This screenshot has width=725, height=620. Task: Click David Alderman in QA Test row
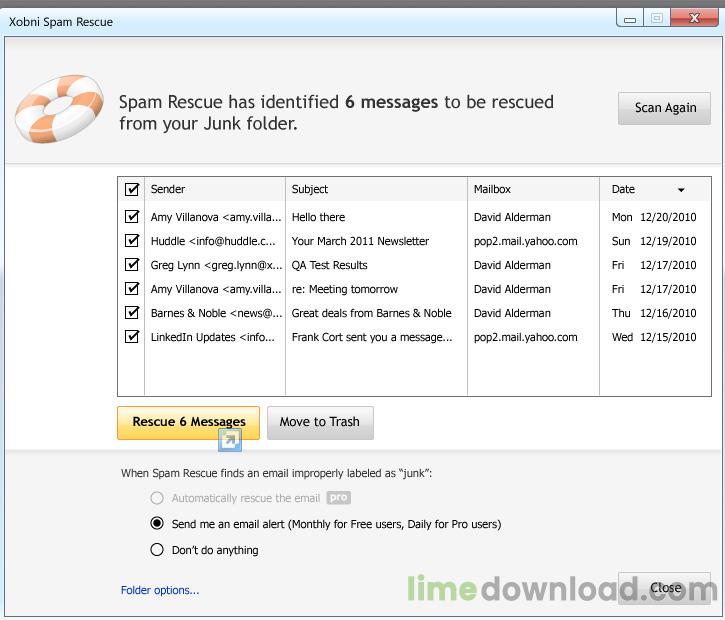tap(512, 265)
